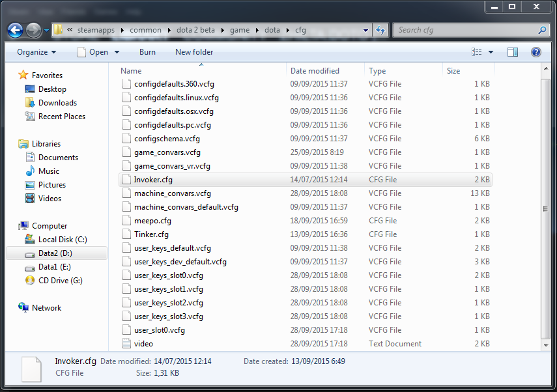This screenshot has height=392, width=557.
Task: Select the Tinker.cfg file
Action: click(x=151, y=234)
